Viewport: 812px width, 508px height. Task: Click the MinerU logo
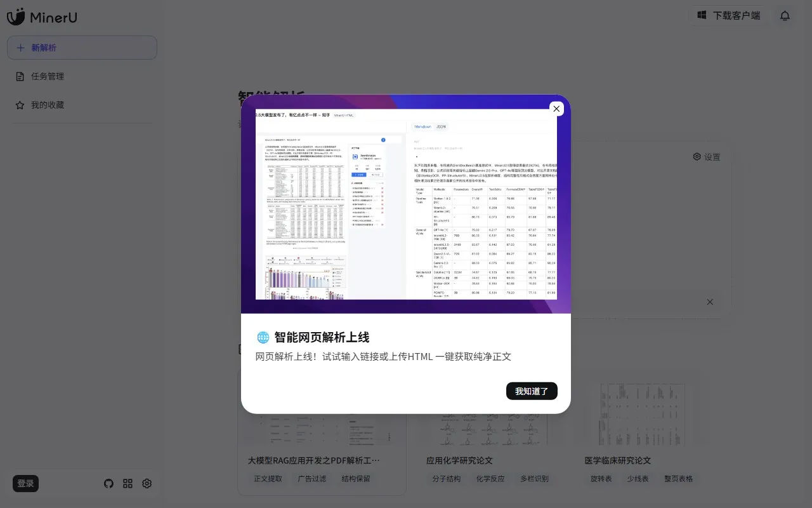point(43,17)
